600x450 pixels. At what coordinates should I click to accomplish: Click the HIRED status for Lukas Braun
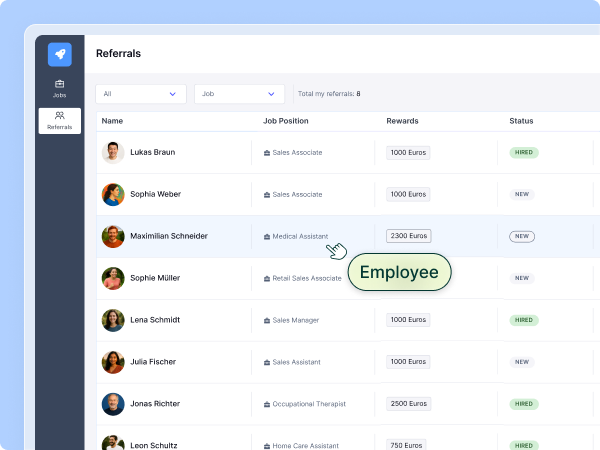522,152
